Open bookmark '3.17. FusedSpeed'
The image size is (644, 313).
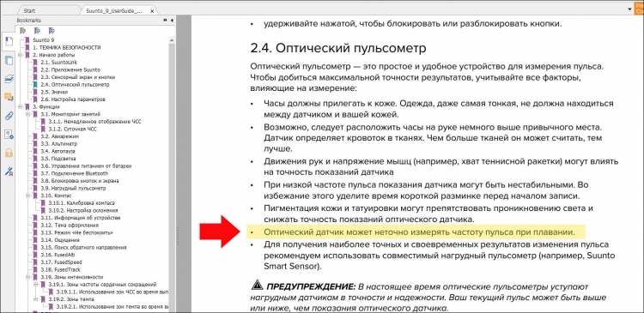(x=61, y=262)
